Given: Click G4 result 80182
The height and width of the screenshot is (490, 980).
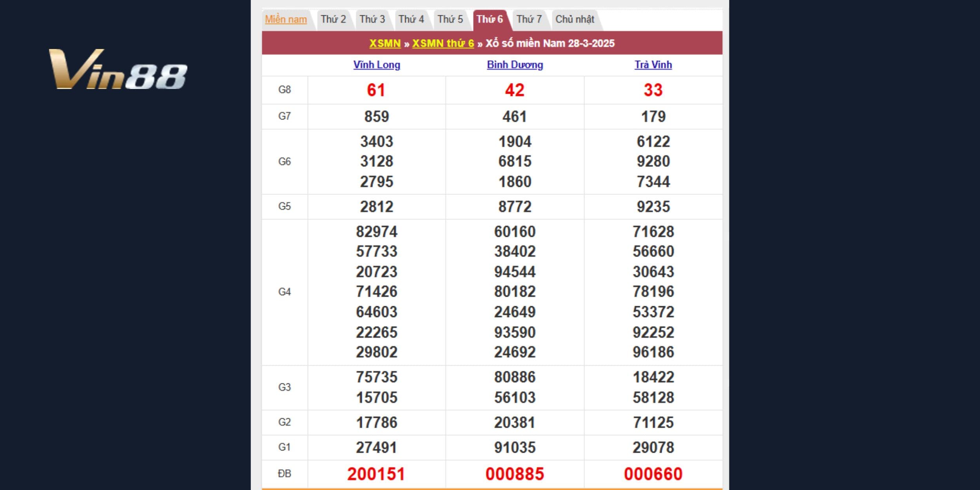Looking at the screenshot, I should [515, 292].
